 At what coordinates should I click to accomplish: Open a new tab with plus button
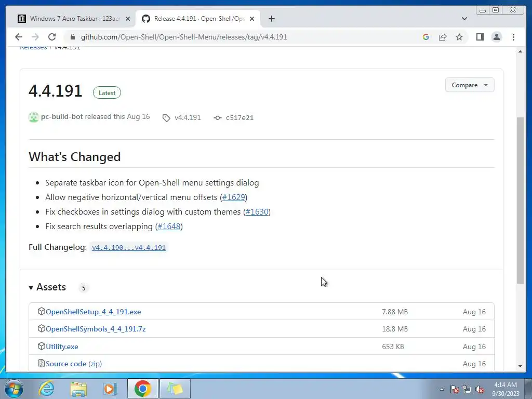[x=271, y=19]
